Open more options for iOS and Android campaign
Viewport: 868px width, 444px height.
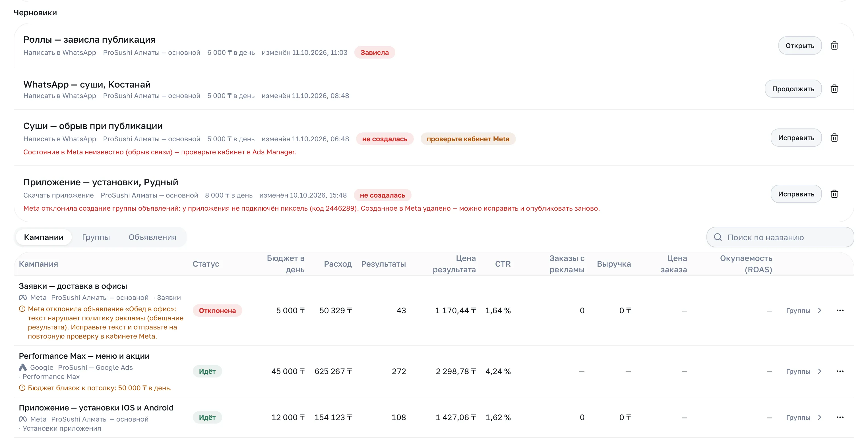click(840, 417)
